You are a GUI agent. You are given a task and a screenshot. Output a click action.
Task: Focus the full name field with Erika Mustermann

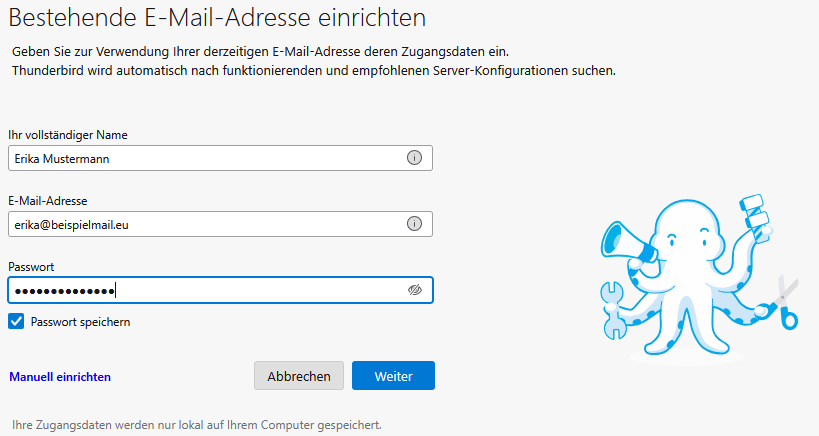200,158
